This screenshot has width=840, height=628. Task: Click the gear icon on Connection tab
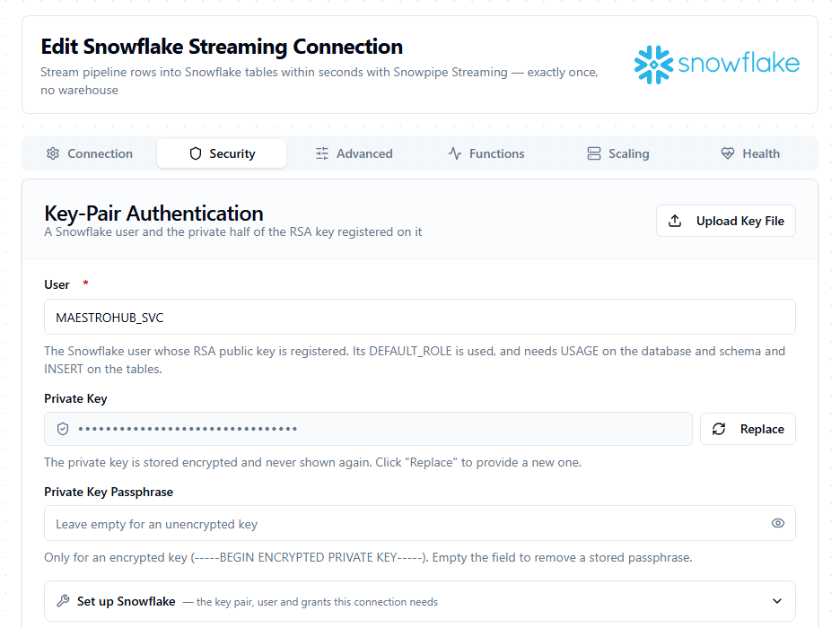click(x=52, y=153)
